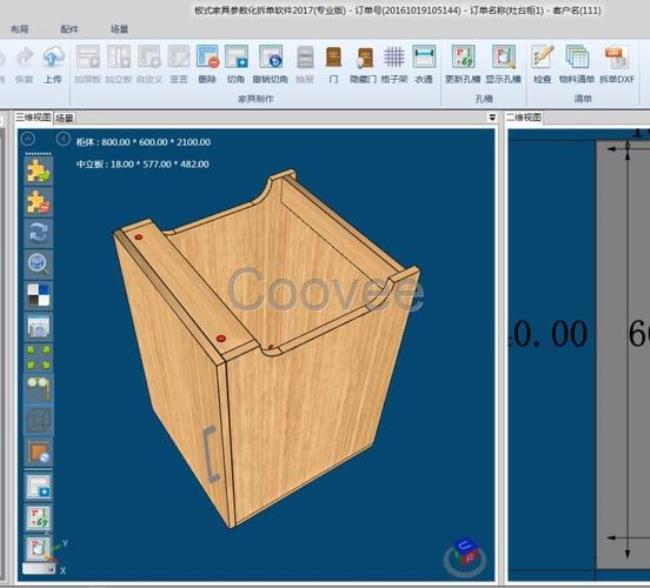Screen dimensions: 650x588
Task: Select the 抽屉 drawer tool
Action: click(x=305, y=57)
